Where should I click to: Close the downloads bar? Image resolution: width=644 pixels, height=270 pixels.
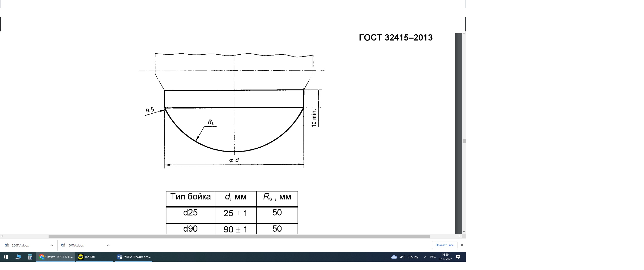coord(462,245)
